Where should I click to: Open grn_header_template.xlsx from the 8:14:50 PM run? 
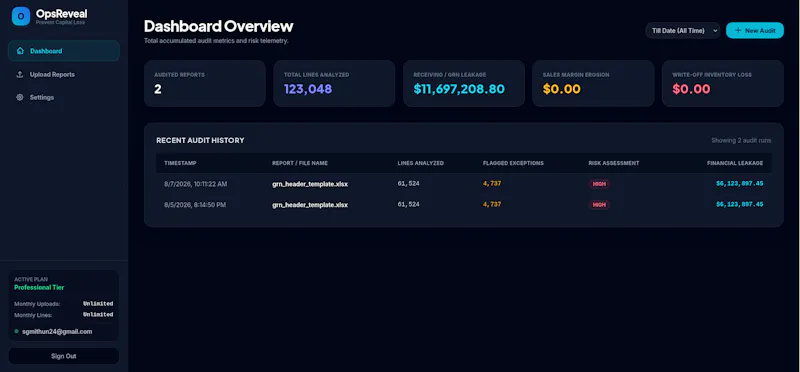(x=310, y=205)
